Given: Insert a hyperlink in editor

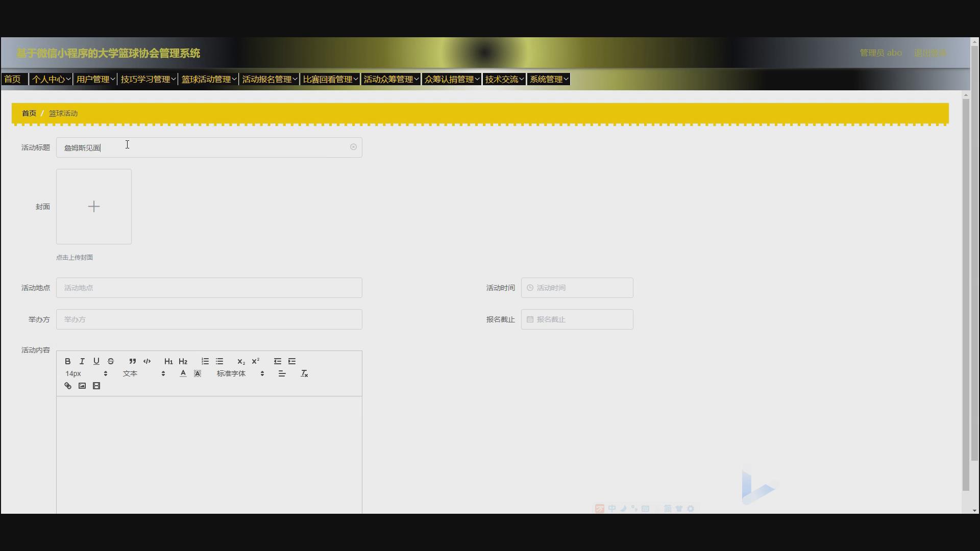Looking at the screenshot, I should click(x=67, y=386).
